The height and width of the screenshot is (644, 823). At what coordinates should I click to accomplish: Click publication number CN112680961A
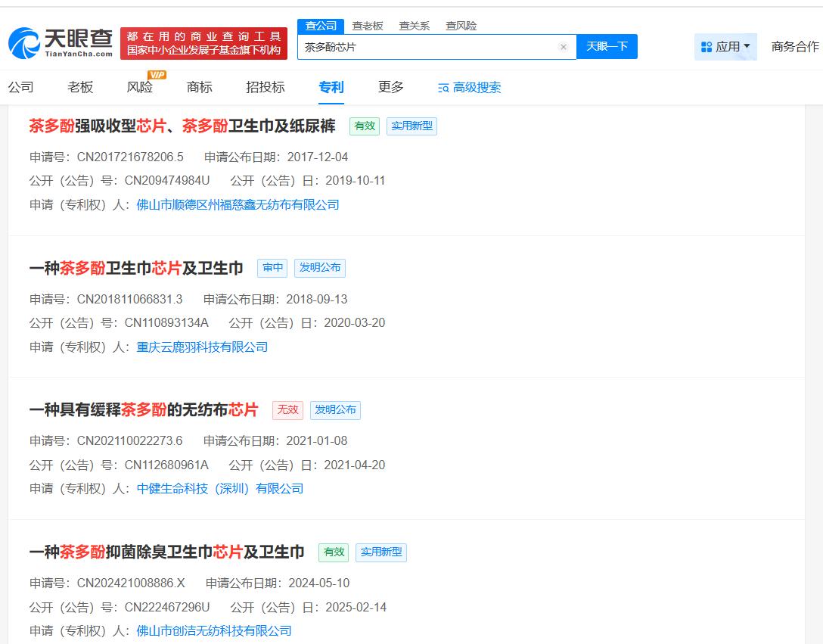[166, 465]
